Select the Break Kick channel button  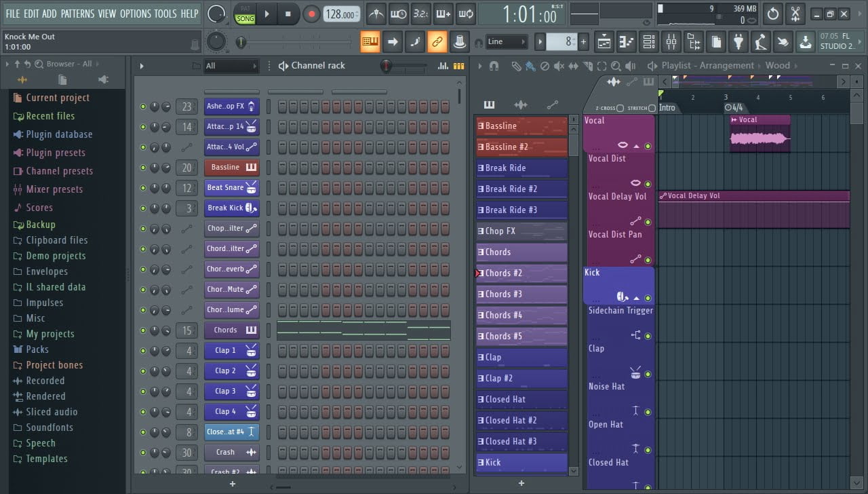(x=231, y=208)
